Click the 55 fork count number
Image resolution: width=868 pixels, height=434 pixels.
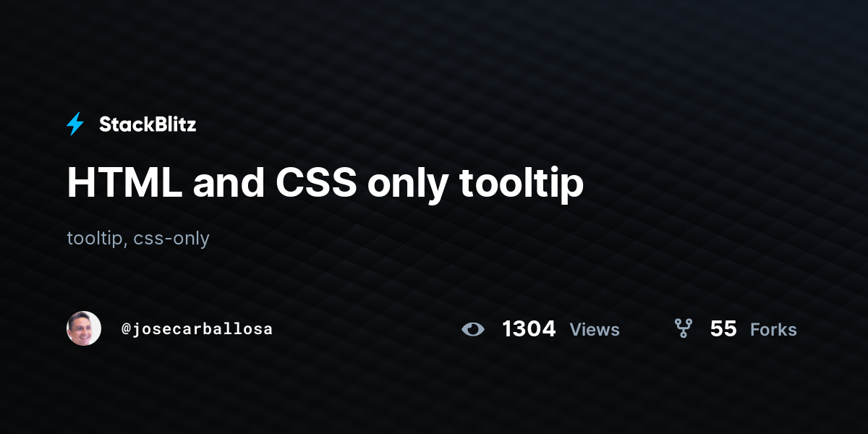pyautogui.click(x=723, y=329)
